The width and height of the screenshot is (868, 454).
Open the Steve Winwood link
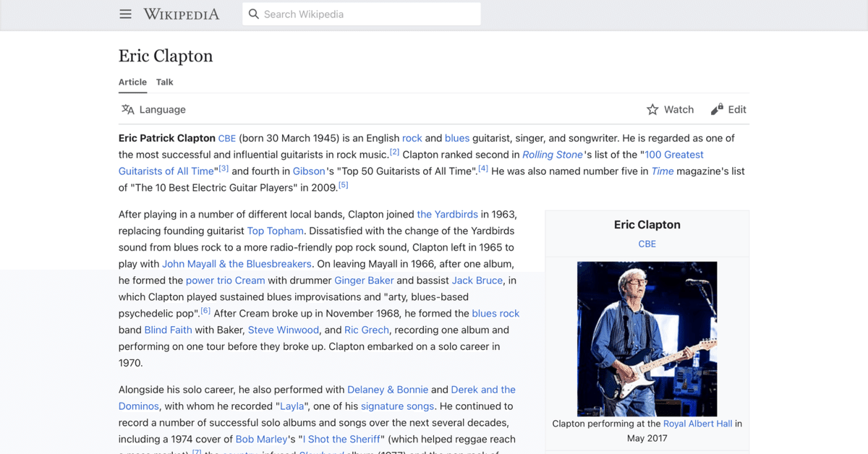point(284,330)
